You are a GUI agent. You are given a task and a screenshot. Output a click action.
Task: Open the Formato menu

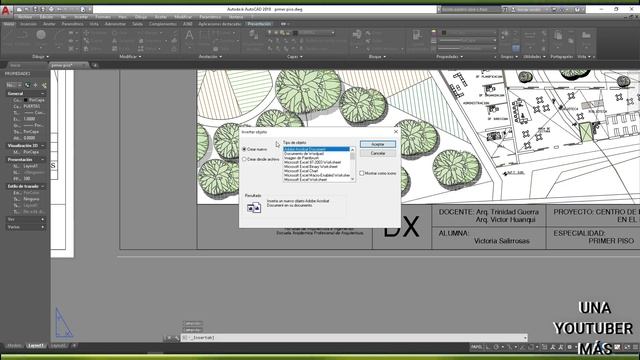(x=103, y=17)
